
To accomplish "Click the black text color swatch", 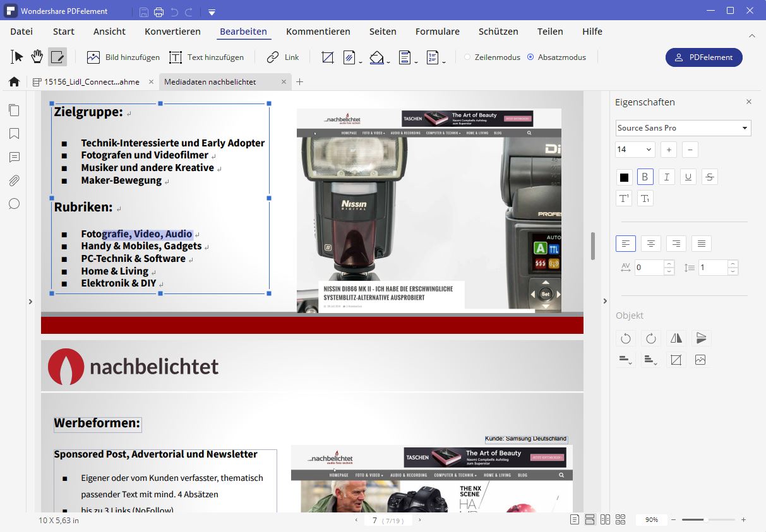I will 624,177.
